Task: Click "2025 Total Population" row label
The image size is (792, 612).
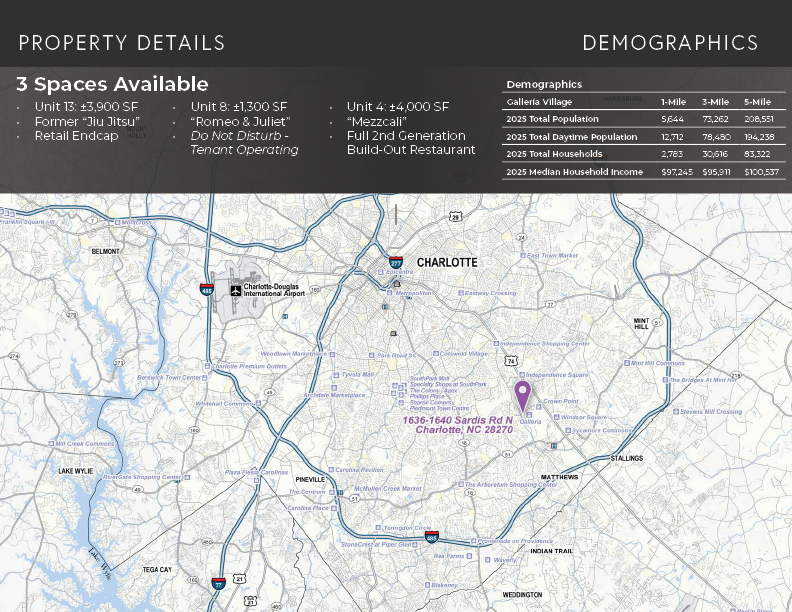Action: [553, 119]
